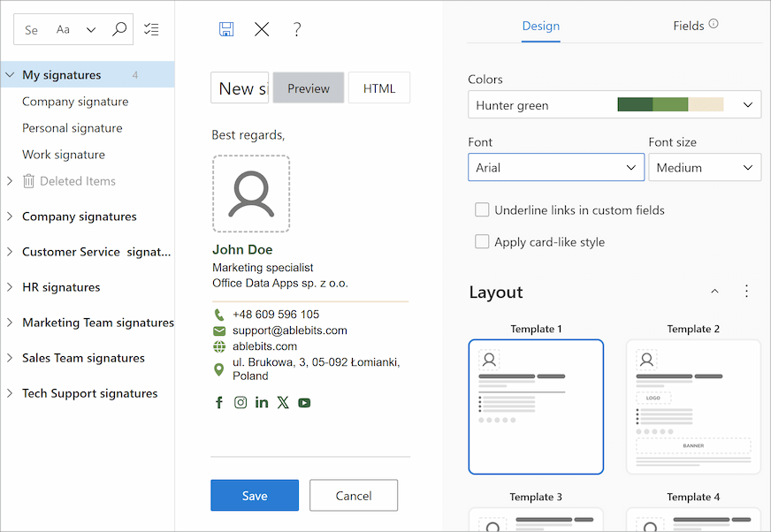Collapse the Layout section chevron
This screenshot has height=532, width=771.
(714, 290)
